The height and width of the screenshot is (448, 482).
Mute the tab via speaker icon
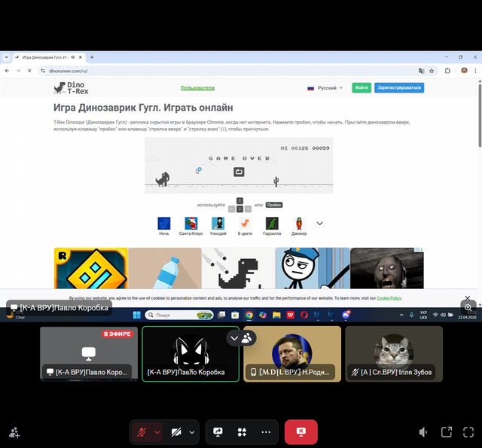point(73,57)
